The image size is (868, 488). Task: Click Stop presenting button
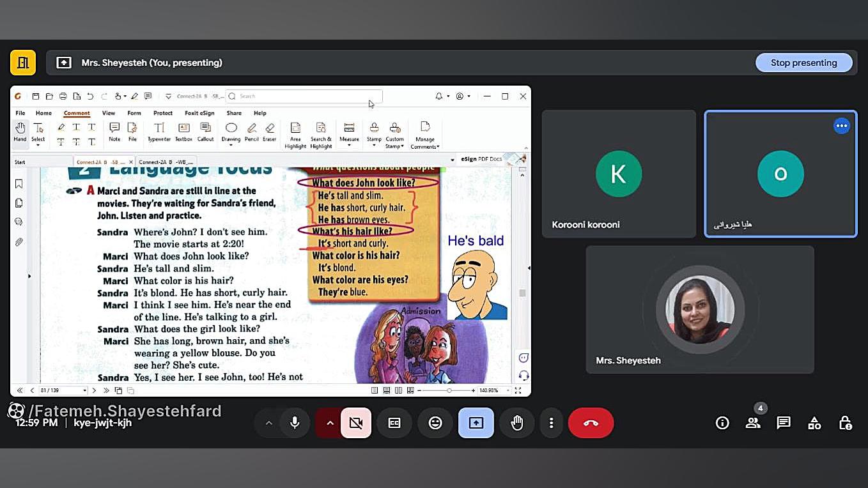[803, 63]
